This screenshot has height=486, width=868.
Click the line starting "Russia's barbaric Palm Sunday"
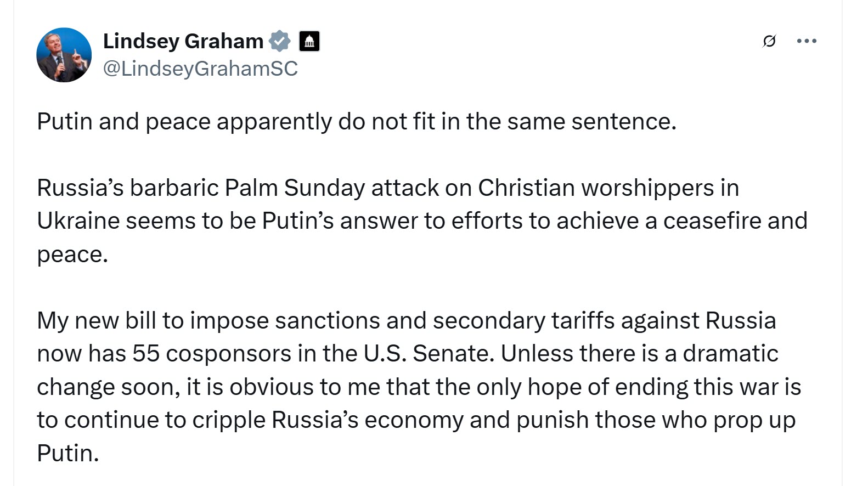tap(388, 188)
